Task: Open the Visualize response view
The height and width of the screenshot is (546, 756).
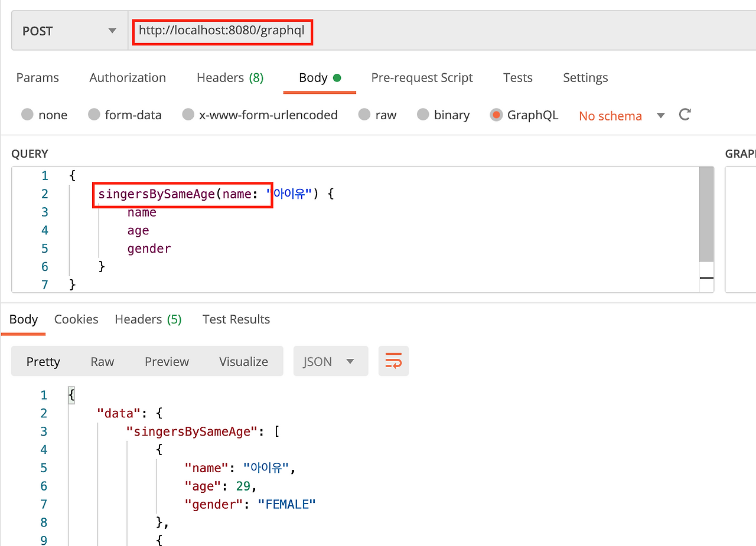Action: pos(243,361)
